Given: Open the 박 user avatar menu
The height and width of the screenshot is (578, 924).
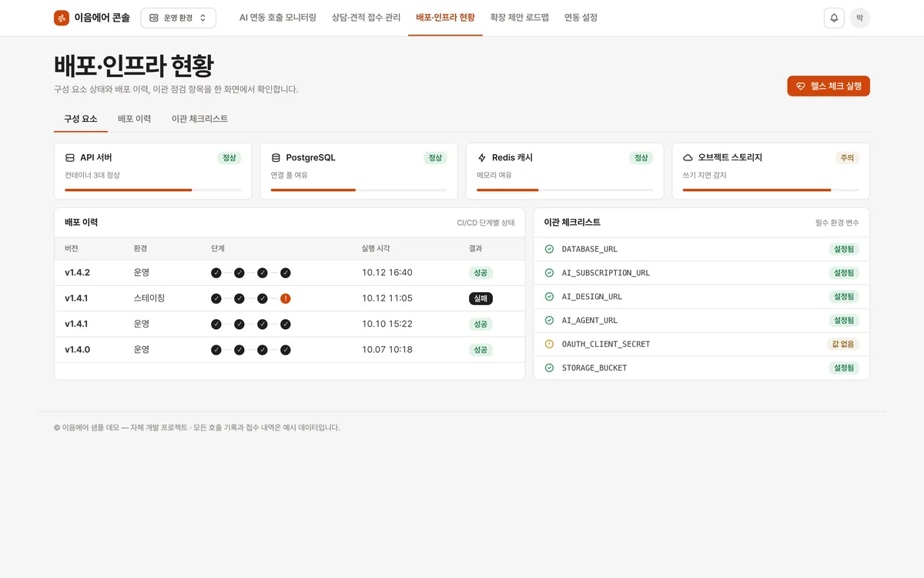Looking at the screenshot, I should [x=860, y=18].
